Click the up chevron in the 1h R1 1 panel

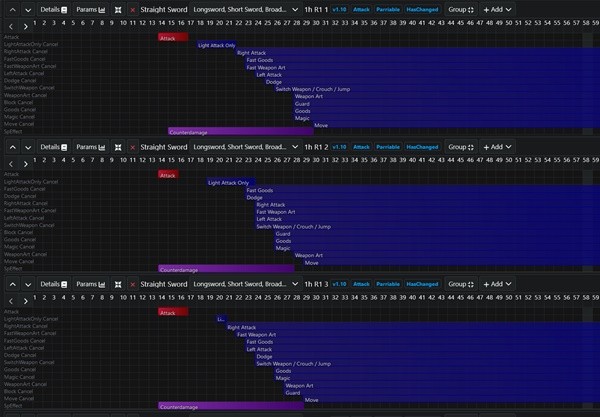click(x=12, y=8)
